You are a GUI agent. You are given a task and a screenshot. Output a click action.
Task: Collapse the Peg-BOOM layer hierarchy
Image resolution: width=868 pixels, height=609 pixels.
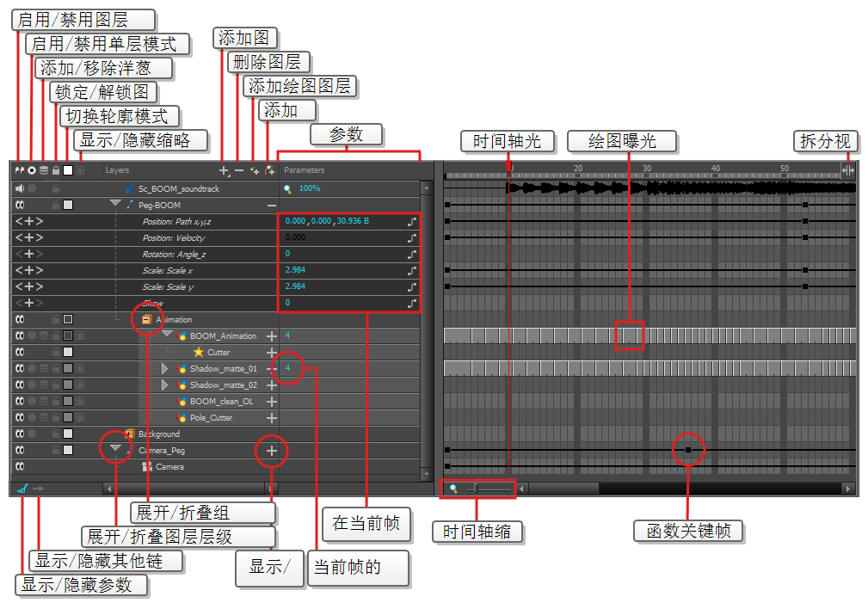115,205
